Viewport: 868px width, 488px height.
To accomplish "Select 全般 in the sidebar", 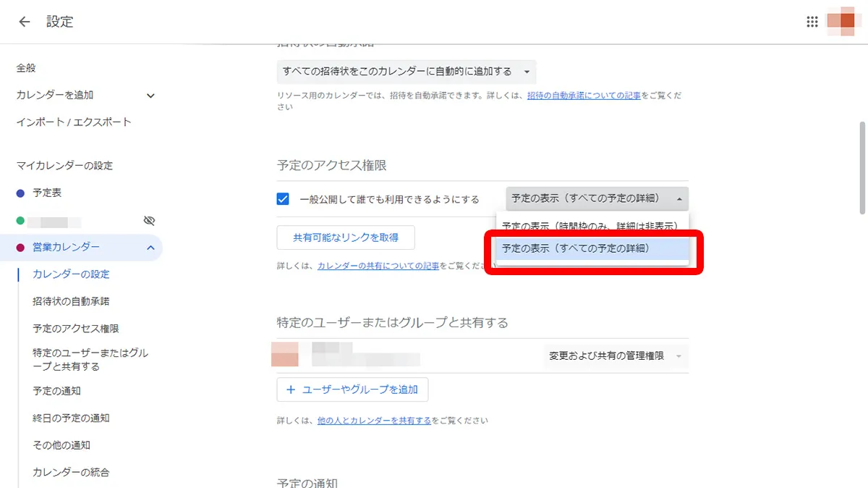I will coord(26,67).
